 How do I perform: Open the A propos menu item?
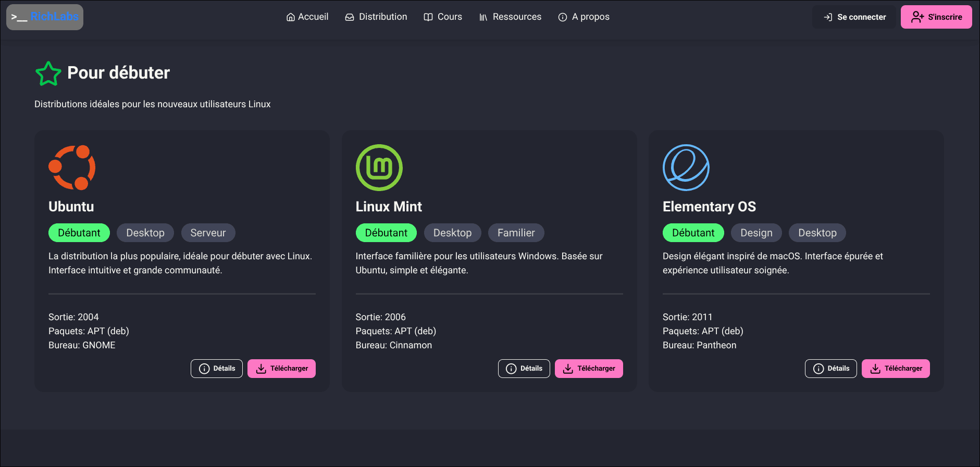(x=584, y=17)
